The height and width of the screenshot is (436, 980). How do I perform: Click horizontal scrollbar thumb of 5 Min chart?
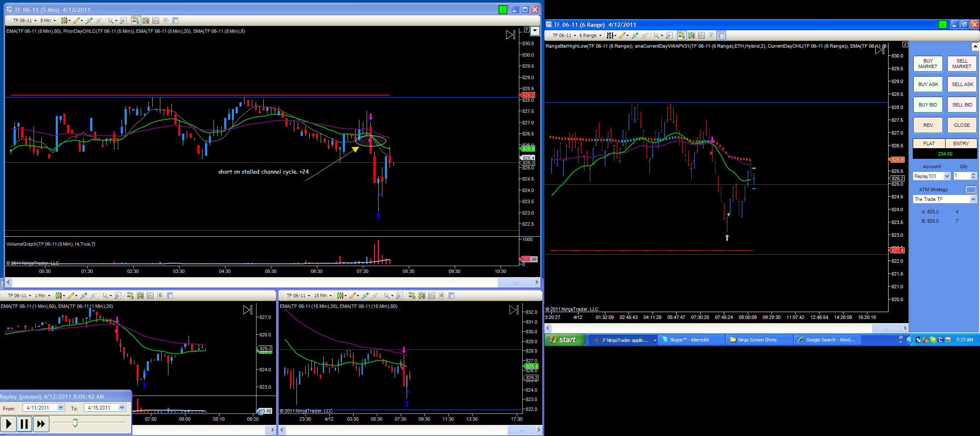click(x=515, y=282)
